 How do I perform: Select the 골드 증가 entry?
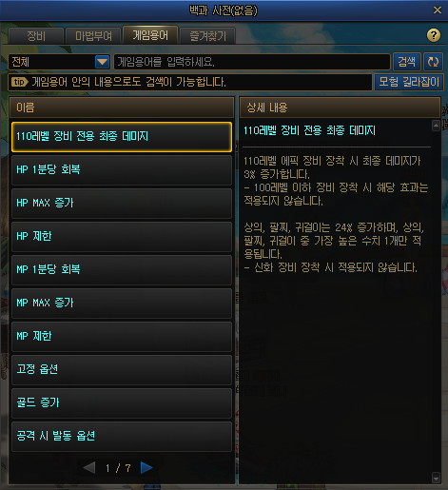point(122,403)
